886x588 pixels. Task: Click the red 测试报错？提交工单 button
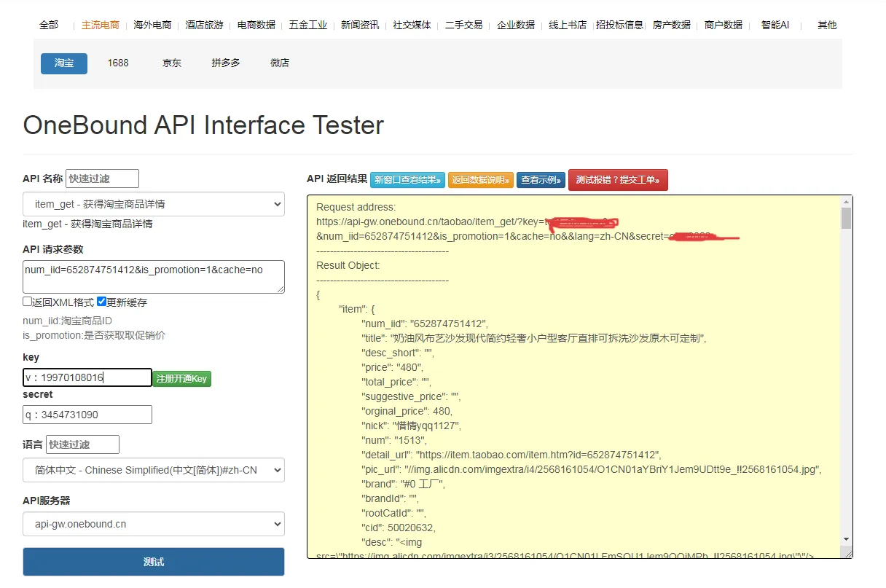(618, 180)
